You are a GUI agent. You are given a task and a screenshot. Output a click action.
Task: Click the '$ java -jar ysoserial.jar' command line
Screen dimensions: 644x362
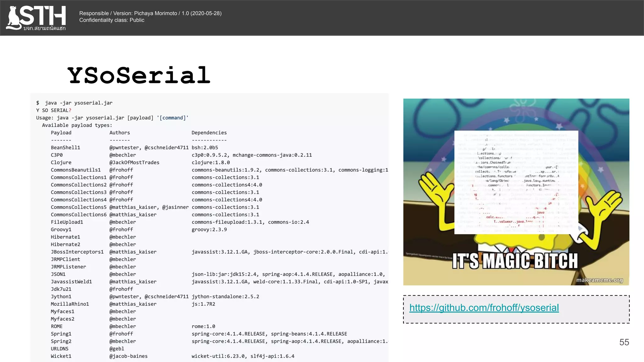(x=74, y=103)
